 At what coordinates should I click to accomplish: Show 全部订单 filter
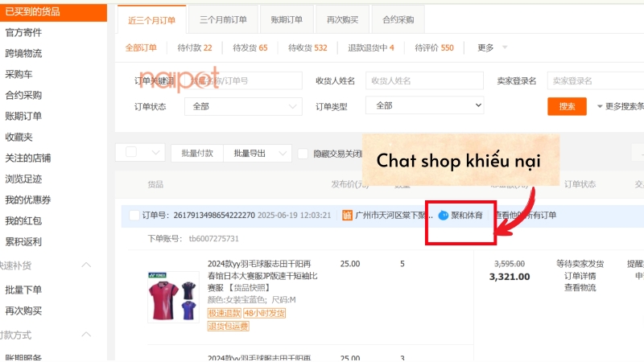click(x=141, y=47)
